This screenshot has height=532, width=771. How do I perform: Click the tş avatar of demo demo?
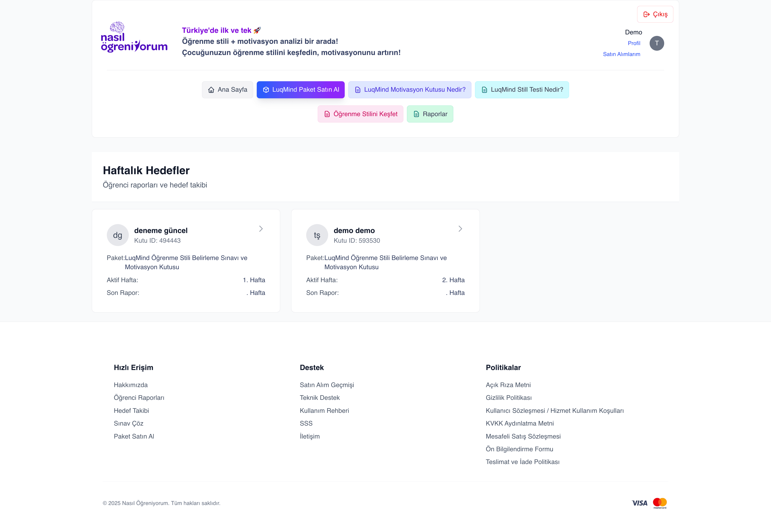click(x=317, y=235)
